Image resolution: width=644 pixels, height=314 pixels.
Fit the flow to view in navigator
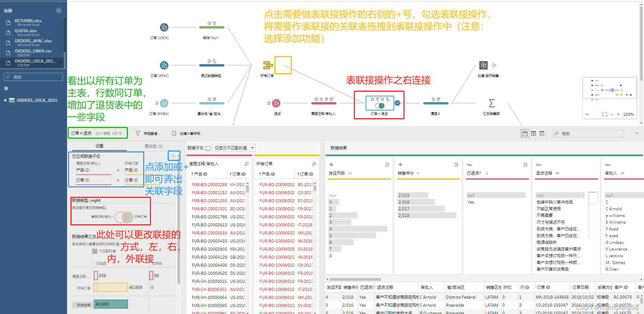point(605,114)
